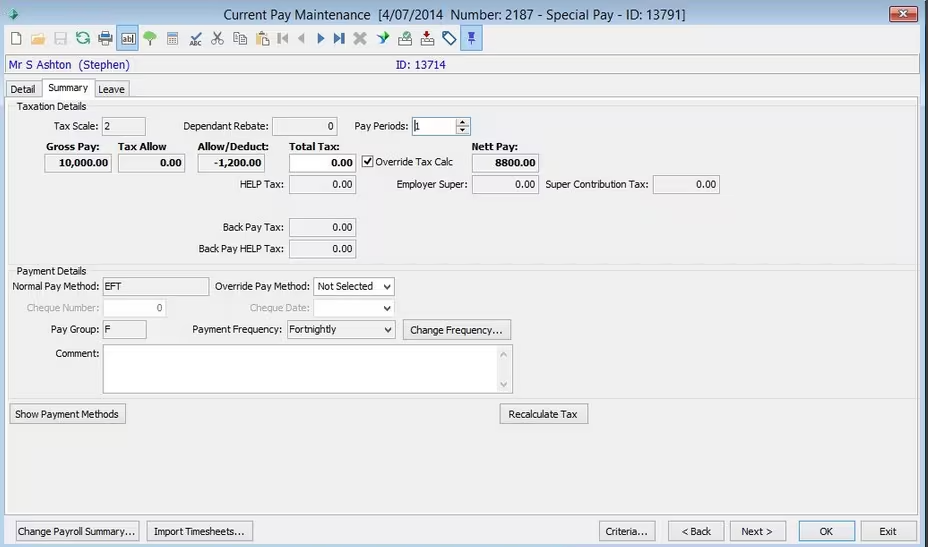Click the Normal Pay Method EFT field
The height and width of the screenshot is (547, 928).
click(x=156, y=287)
